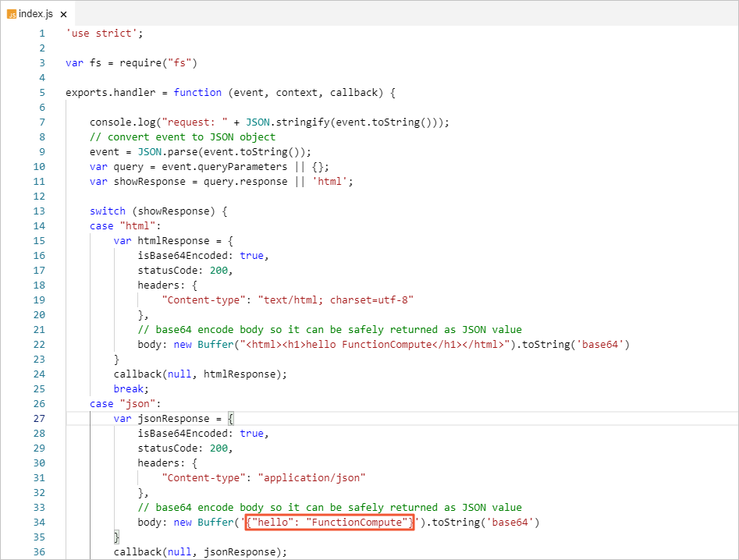
Task: Click isBase64Encoded on line 28
Action: pyautogui.click(x=183, y=434)
